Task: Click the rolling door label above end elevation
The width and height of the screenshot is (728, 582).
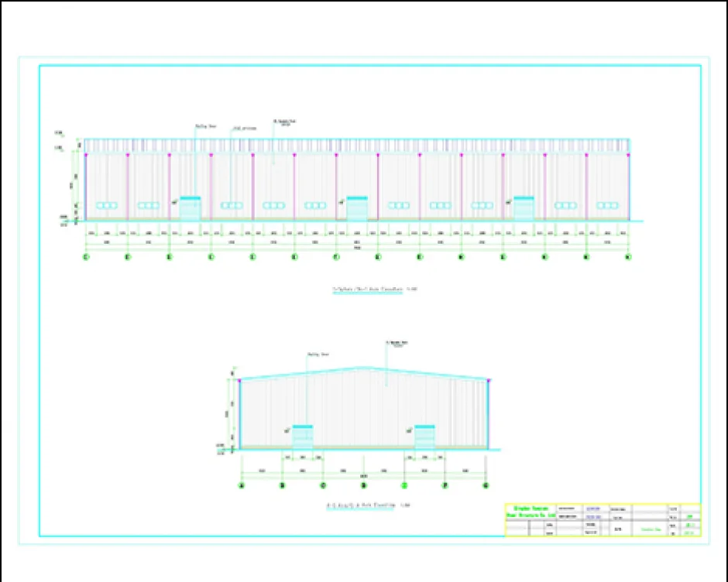Action: pyautogui.click(x=318, y=354)
